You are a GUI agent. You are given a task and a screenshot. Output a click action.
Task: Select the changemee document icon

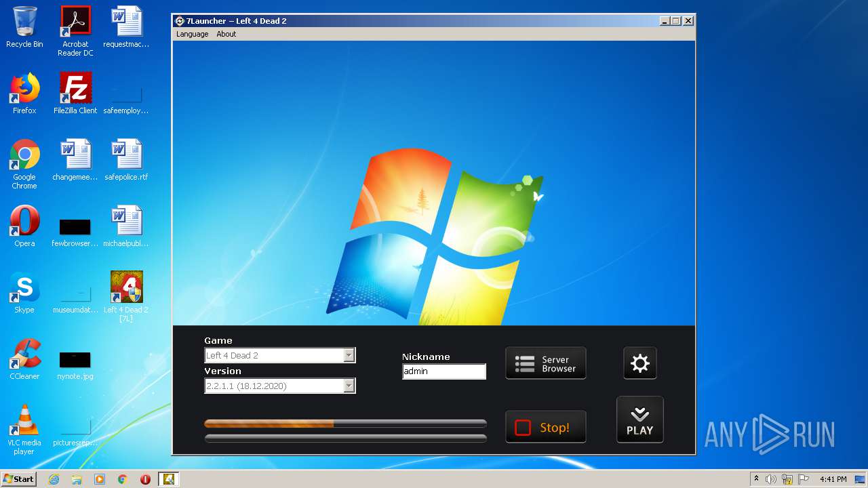pos(75,160)
